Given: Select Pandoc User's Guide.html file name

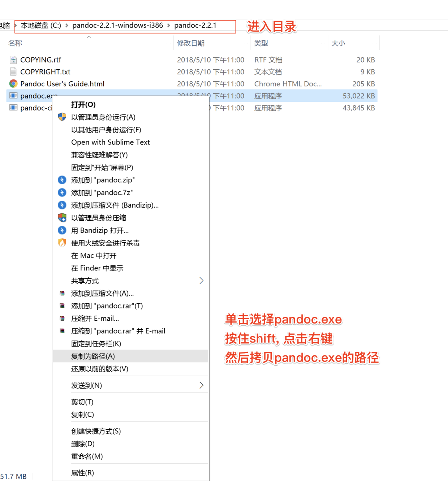Looking at the screenshot, I should 62,84.
